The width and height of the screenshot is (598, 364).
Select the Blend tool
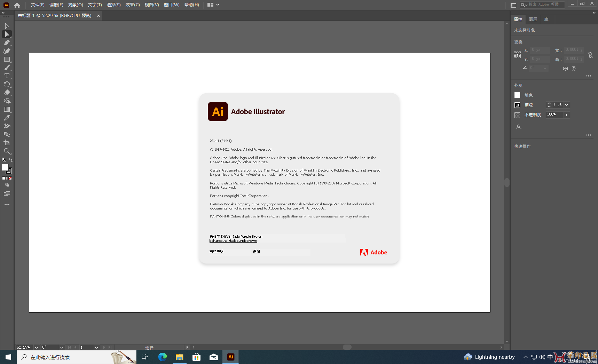click(7, 134)
